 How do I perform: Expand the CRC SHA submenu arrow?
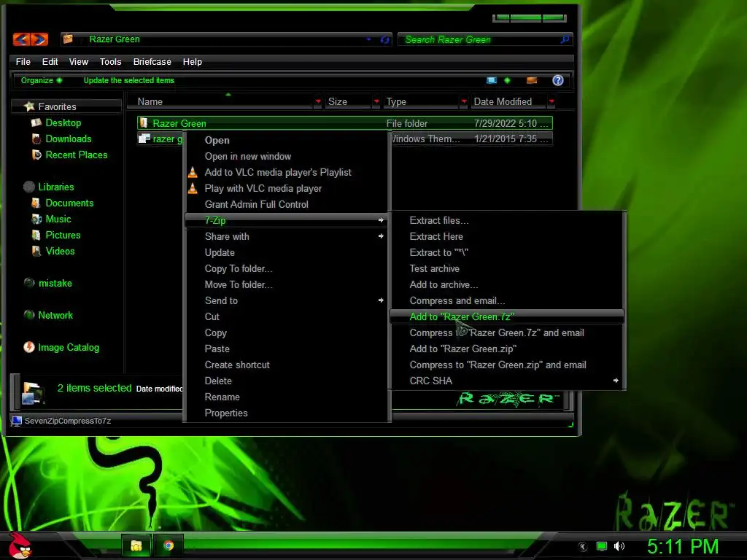(616, 380)
